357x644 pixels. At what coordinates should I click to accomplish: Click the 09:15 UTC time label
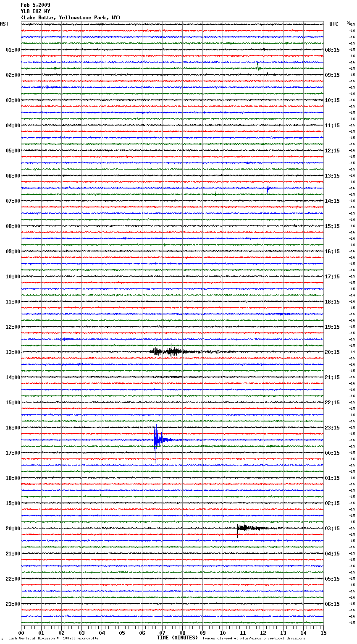tap(332, 75)
